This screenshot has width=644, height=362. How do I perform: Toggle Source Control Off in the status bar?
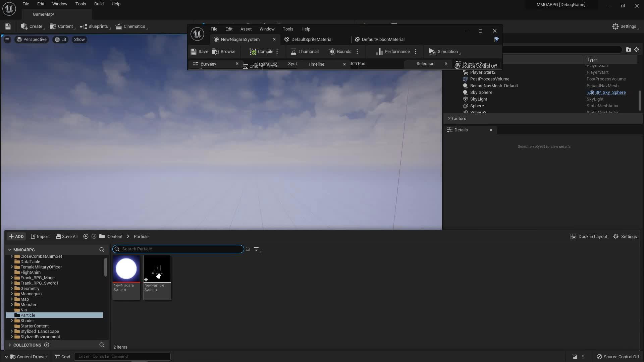tap(618, 357)
